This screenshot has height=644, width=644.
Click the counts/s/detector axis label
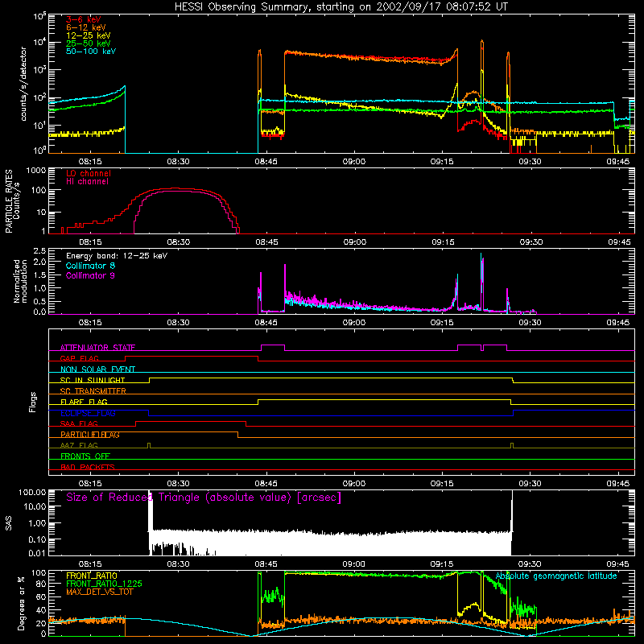point(23,84)
